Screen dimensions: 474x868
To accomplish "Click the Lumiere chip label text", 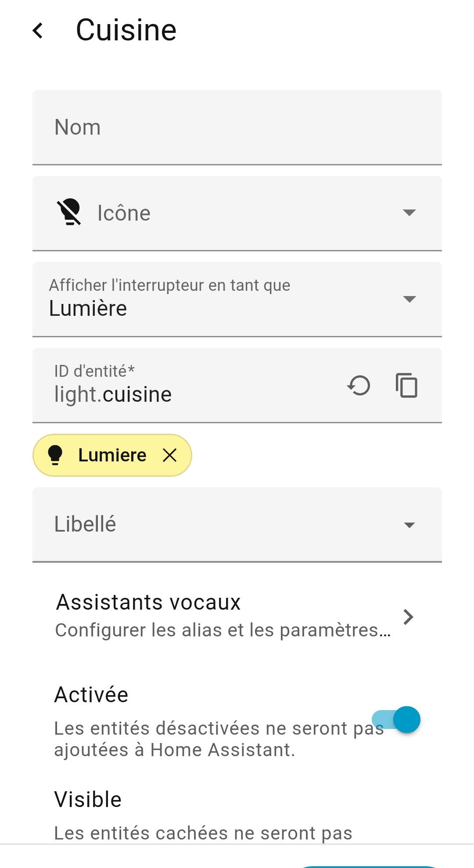I will pyautogui.click(x=112, y=455).
